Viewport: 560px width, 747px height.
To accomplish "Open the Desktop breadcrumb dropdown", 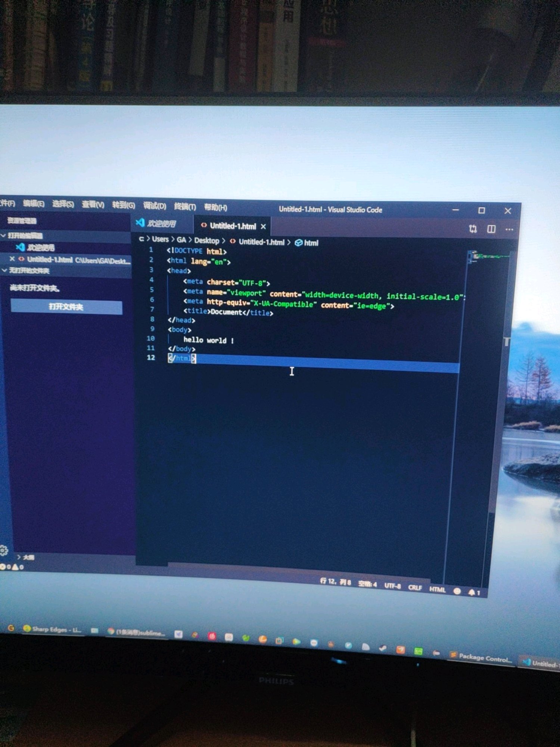I will pyautogui.click(x=206, y=241).
